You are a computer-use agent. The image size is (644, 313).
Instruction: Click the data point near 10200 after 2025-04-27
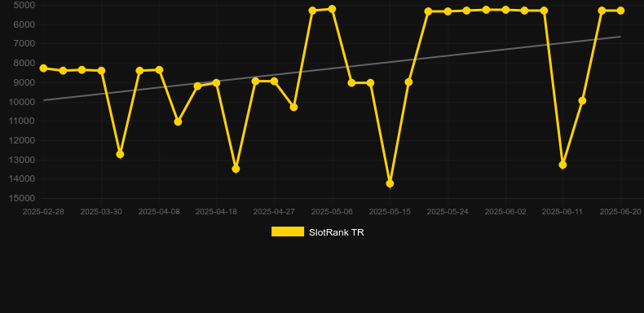pyautogui.click(x=293, y=107)
